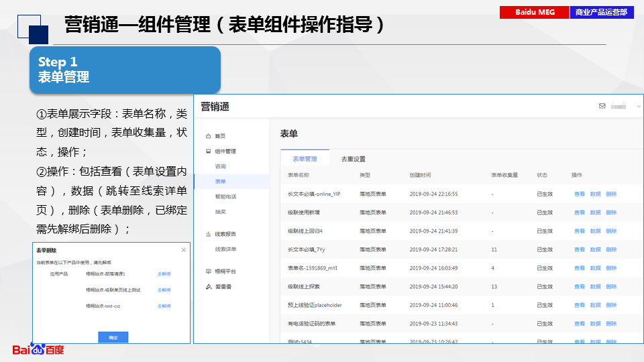Image resolution: width=644 pixels, height=362 pixels.
Task: Click the form name 预上线验证placeholder
Action: (x=315, y=305)
